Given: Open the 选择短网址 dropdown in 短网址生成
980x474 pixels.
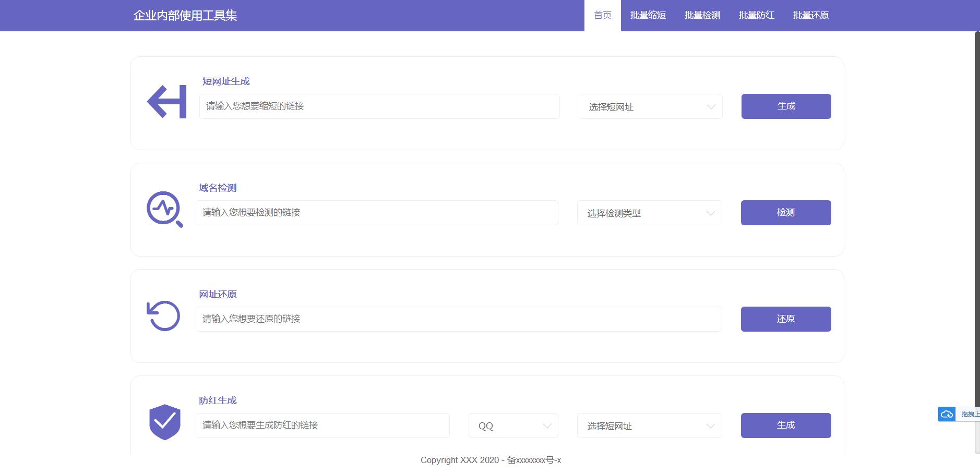Looking at the screenshot, I should pos(650,106).
